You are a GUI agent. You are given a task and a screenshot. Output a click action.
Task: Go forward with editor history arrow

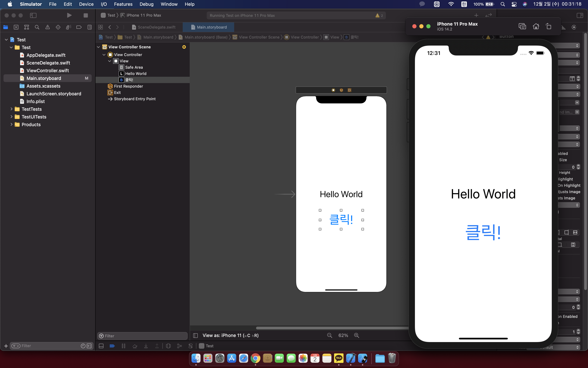click(x=118, y=27)
